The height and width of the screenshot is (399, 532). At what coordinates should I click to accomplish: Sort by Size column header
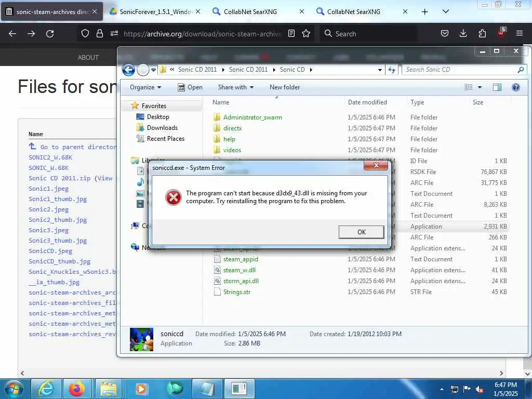478,102
